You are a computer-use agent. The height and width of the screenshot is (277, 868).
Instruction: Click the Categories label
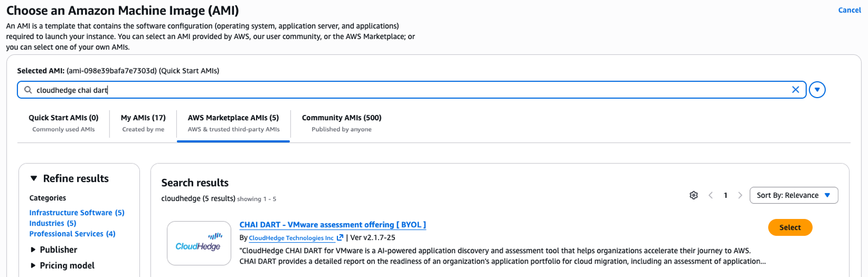tap(48, 198)
